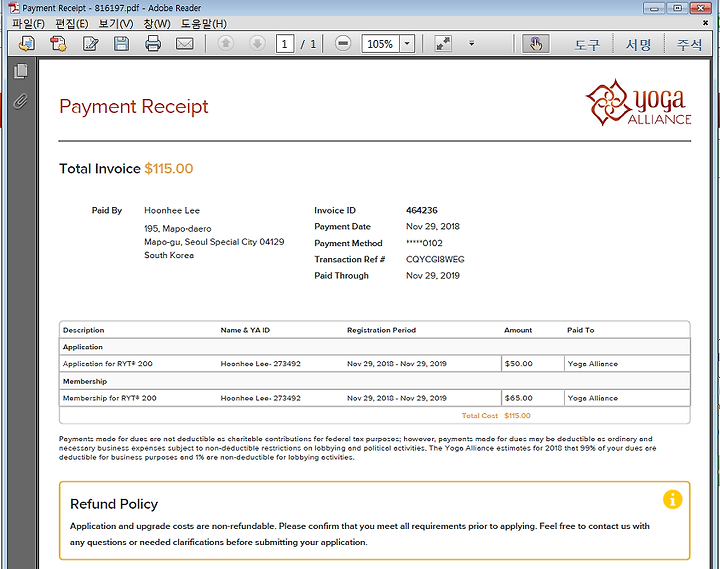Click the Refund Policy heading
Image resolution: width=720 pixels, height=569 pixels.
click(x=114, y=504)
